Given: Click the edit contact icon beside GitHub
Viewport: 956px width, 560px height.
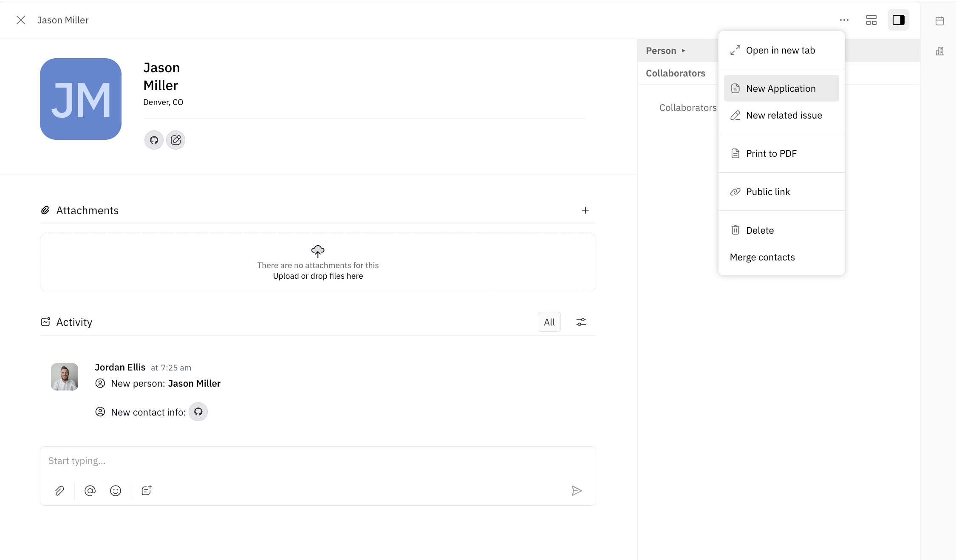Looking at the screenshot, I should tap(175, 140).
